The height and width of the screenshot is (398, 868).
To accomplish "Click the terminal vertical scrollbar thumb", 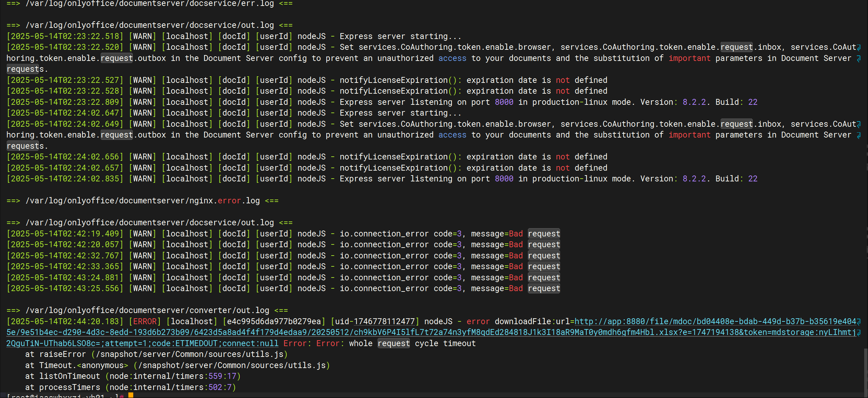I will click(x=865, y=372).
